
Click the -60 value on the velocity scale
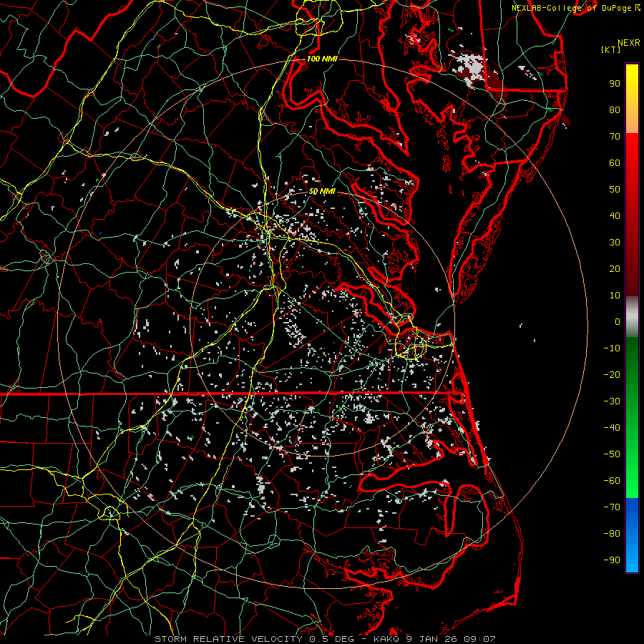pos(612,481)
